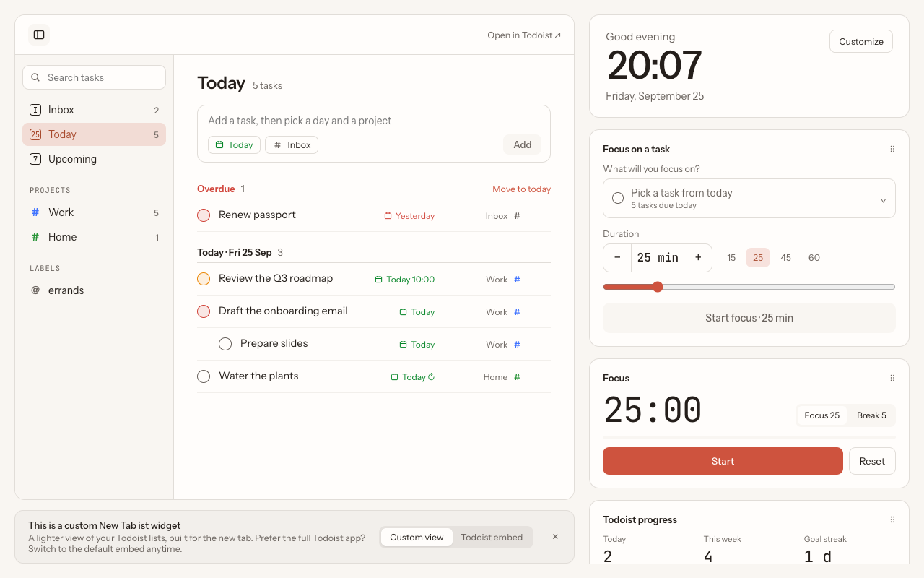Complete the Review the Q3 roadmap task
Image resolution: width=924 pixels, height=578 pixels.
point(204,279)
